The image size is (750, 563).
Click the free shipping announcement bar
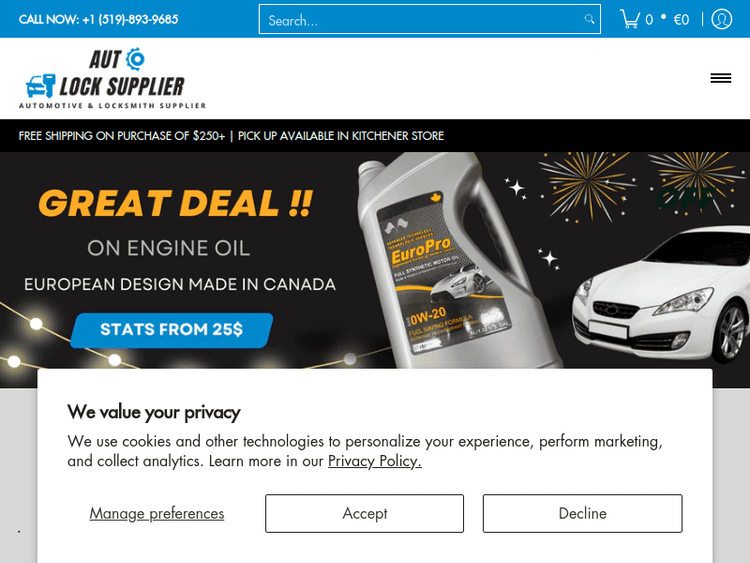click(x=375, y=136)
